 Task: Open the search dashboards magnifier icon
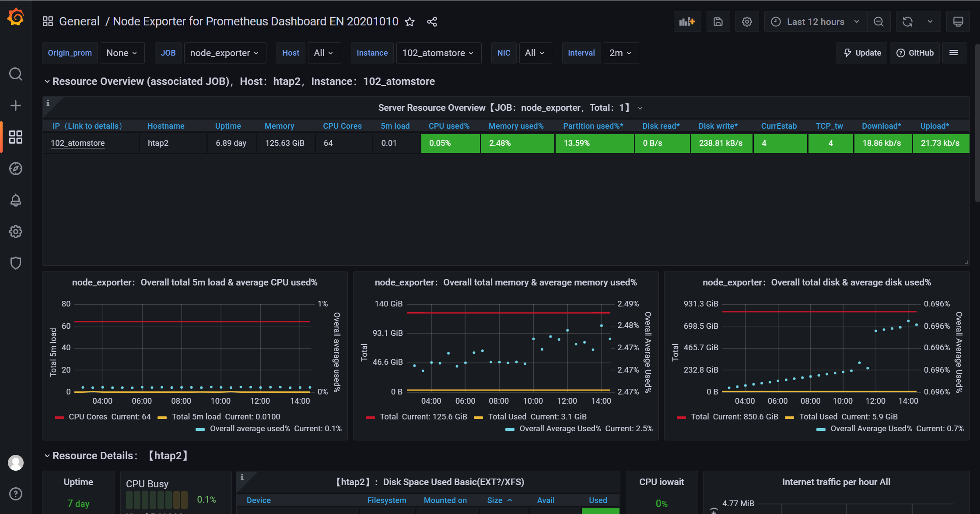click(x=16, y=74)
